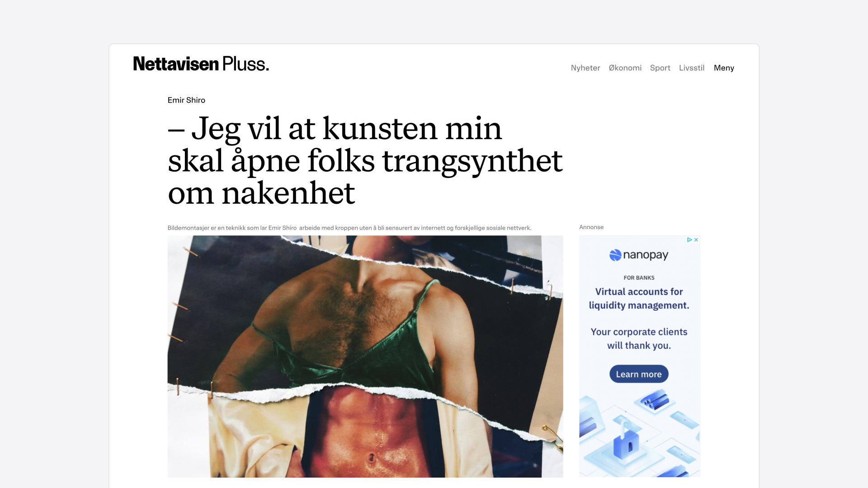Open the torn-paper collage main image
This screenshot has height=488, width=868.
pyautogui.click(x=365, y=357)
